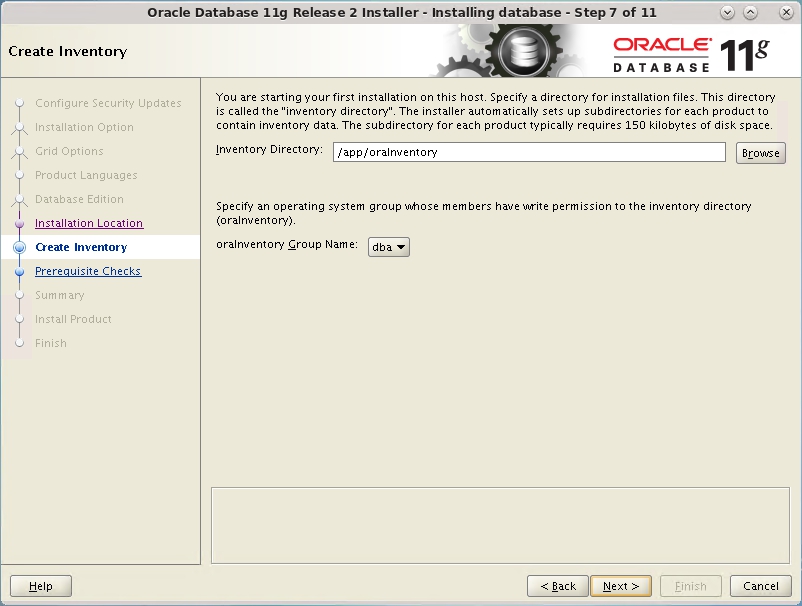
Task: Click Finish step label in sidebar
Action: (x=51, y=343)
